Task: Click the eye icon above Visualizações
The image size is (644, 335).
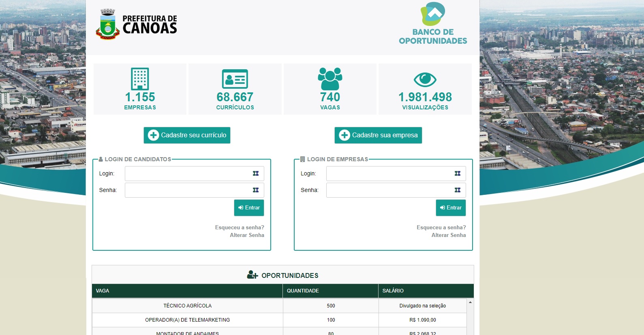Action: point(425,79)
